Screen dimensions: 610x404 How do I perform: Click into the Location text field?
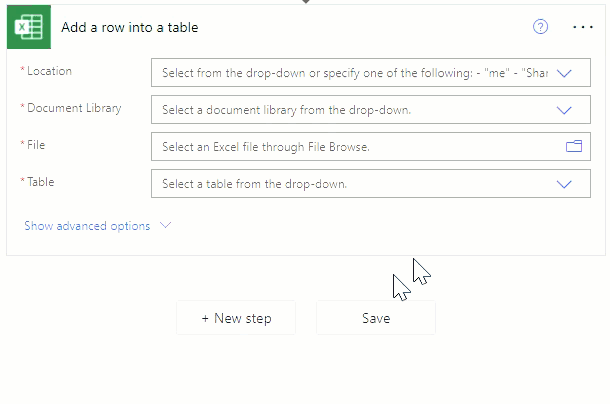tap(371, 72)
